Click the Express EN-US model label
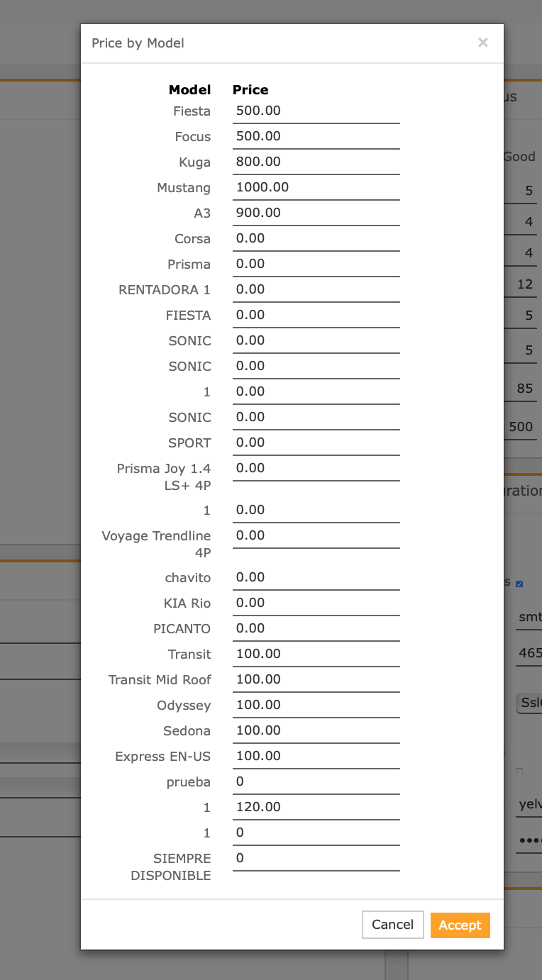542x980 pixels. (162, 757)
